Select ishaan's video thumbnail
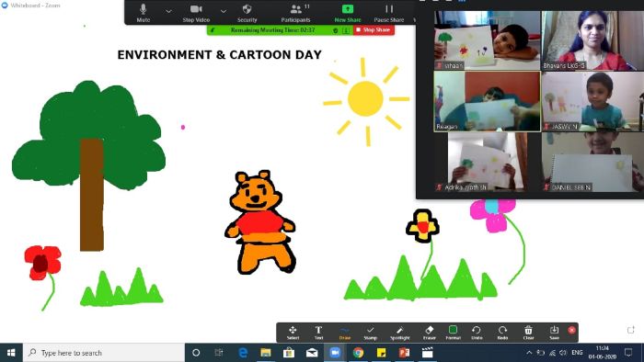 488,40
